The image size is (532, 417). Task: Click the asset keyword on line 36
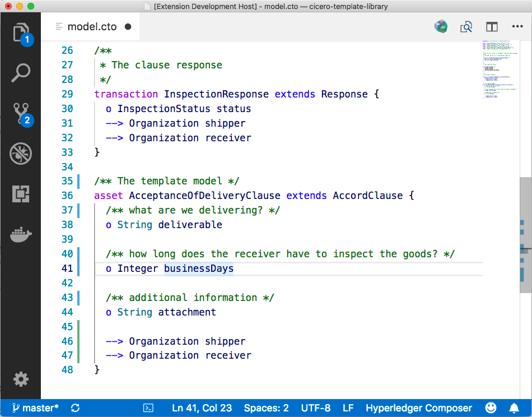click(108, 196)
